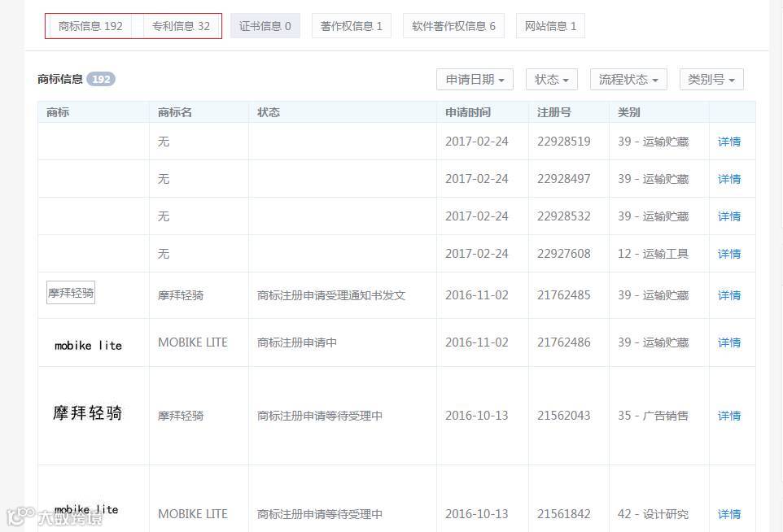Click name MOBIKE LITE in 21561842 row
783x532 pixels.
point(193,514)
